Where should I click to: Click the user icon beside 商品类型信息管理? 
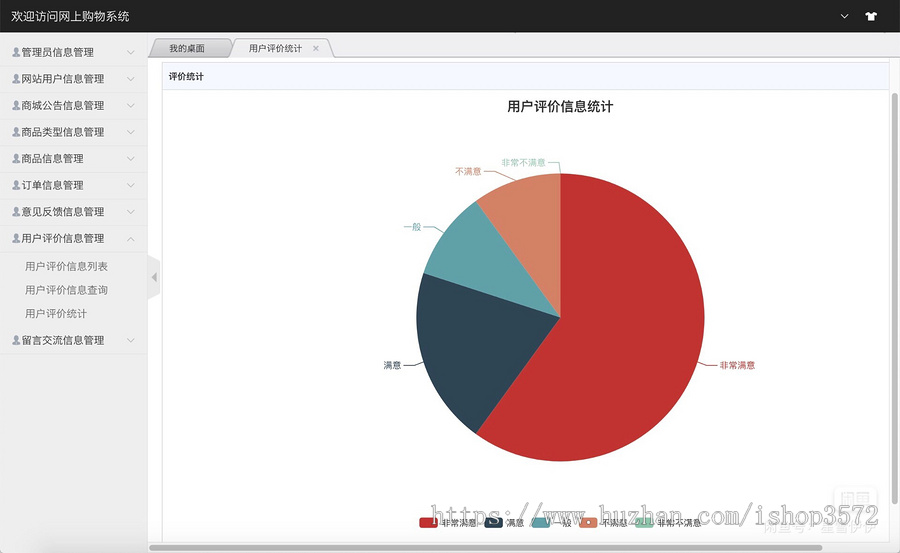[x=16, y=132]
